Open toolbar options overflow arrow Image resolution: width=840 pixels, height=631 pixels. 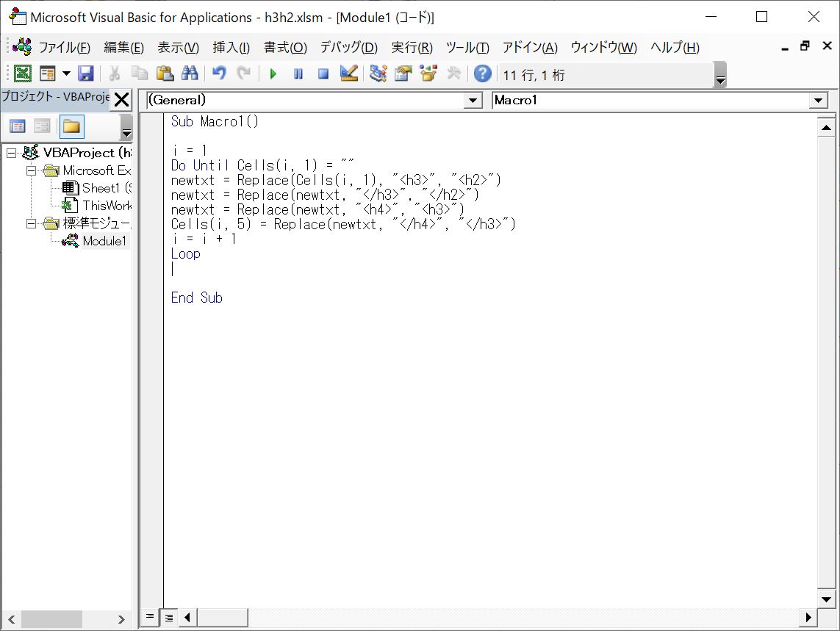[720, 74]
